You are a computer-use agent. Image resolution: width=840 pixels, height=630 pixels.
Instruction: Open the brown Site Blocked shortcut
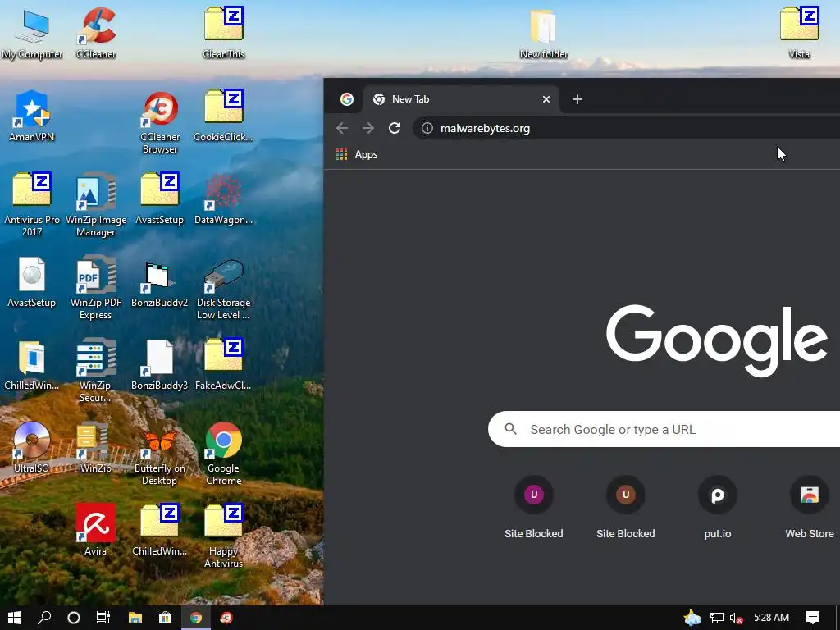(625, 507)
